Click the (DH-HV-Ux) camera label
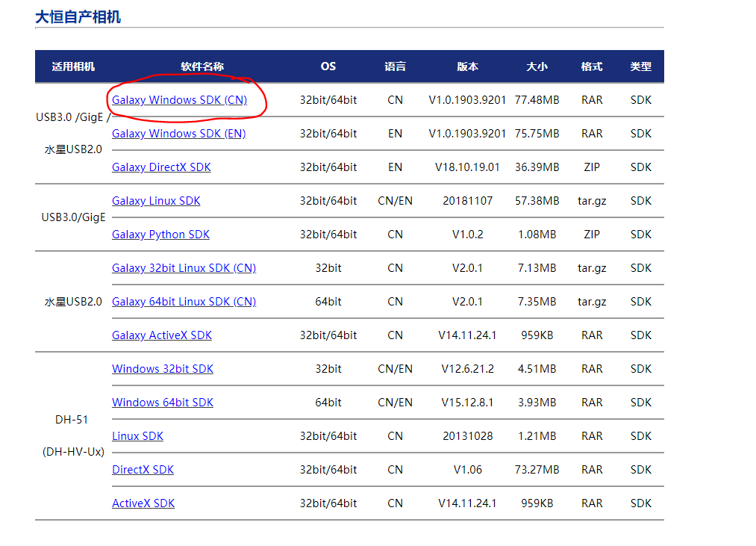This screenshot has height=546, width=756. [73, 452]
